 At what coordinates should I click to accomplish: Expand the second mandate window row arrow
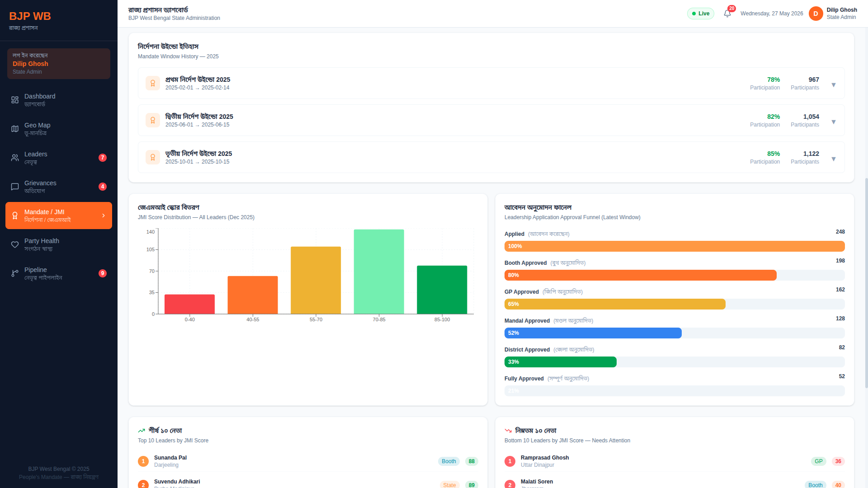[x=834, y=122]
